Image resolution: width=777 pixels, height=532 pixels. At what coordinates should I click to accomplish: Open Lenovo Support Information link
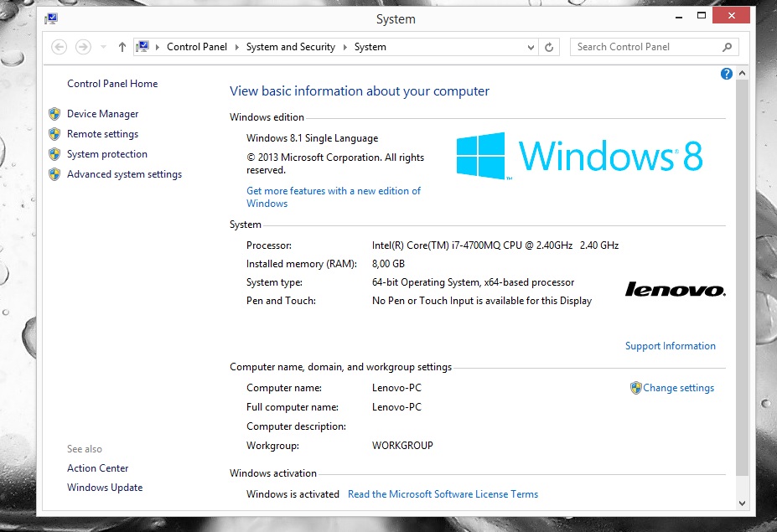[670, 346]
